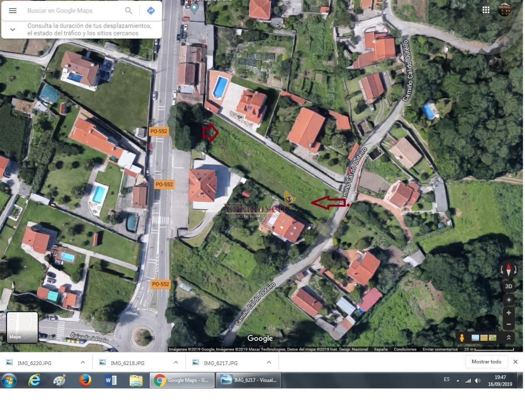Viewport: 525px width, 420px height.
Task: Expand the imagery strip with double chevron
Action: click(x=508, y=338)
